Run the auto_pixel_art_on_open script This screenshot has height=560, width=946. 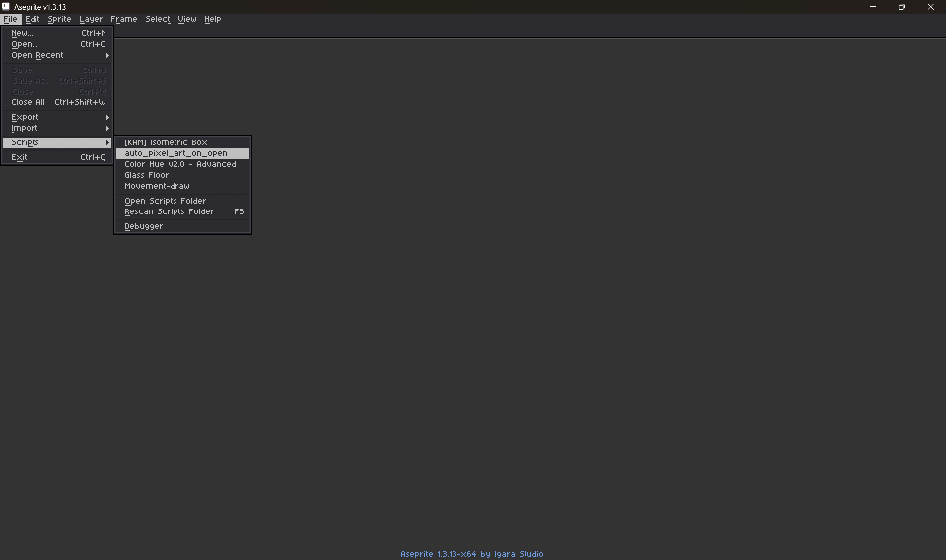point(183,153)
